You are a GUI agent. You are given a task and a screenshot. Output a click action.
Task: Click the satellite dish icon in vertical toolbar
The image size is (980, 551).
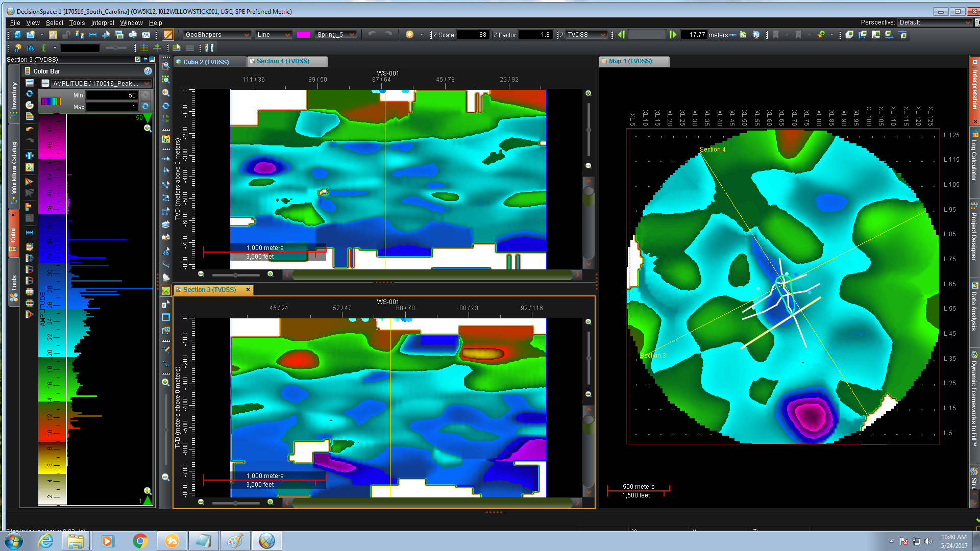pyautogui.click(x=166, y=278)
